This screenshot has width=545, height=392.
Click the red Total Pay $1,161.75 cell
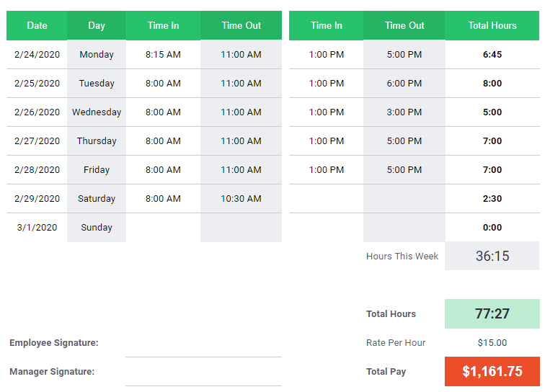(x=492, y=372)
